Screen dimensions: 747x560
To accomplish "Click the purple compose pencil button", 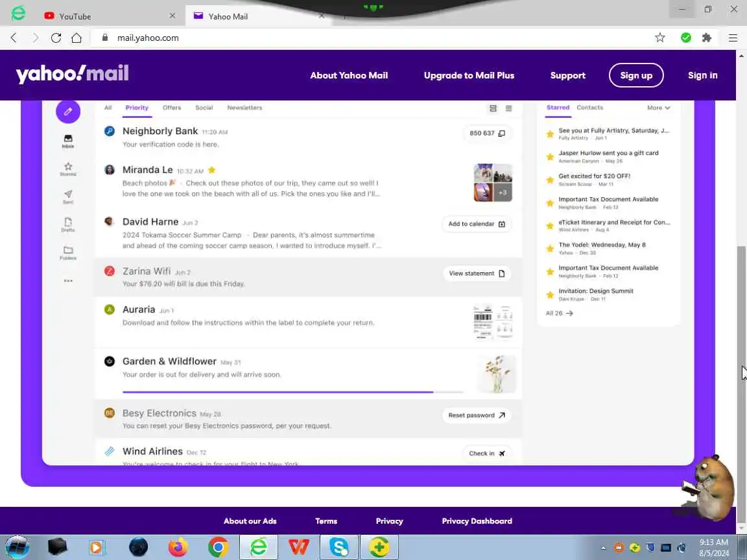I will pos(68,111).
